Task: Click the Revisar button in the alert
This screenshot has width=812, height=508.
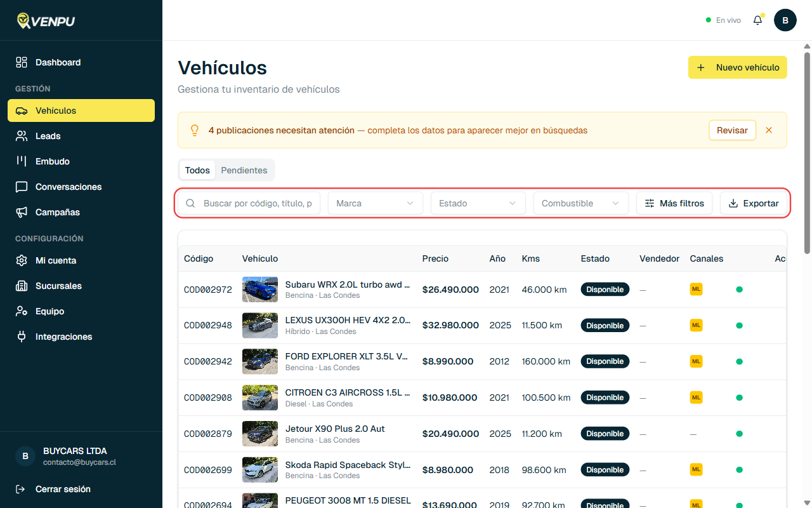Action: tap(732, 130)
